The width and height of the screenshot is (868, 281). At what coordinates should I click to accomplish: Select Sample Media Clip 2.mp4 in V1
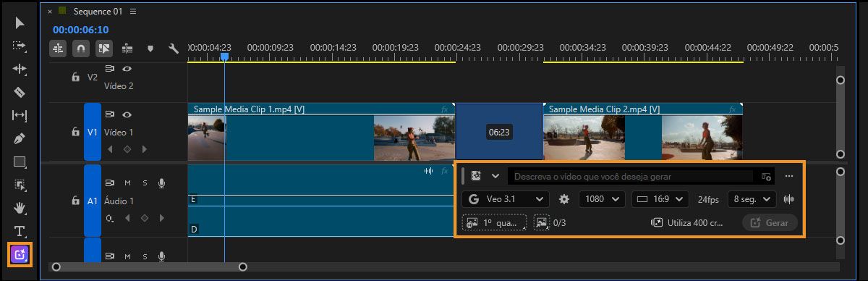point(642,132)
